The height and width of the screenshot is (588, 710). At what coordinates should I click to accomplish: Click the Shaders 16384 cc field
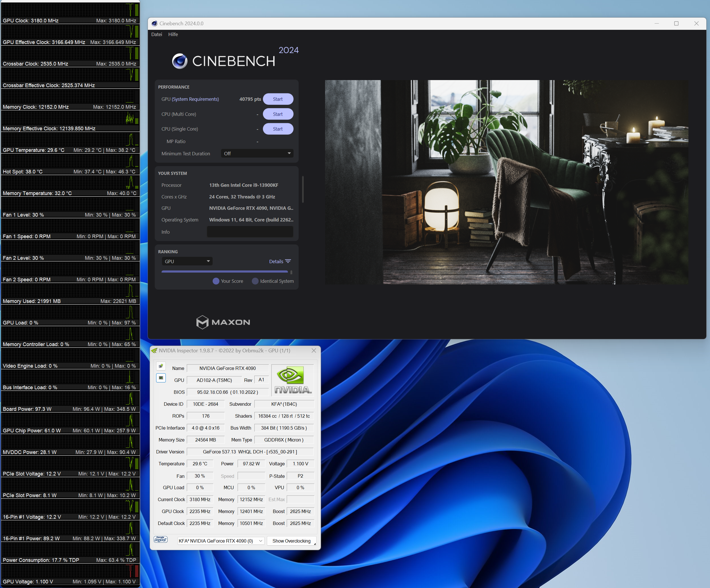pyautogui.click(x=284, y=416)
